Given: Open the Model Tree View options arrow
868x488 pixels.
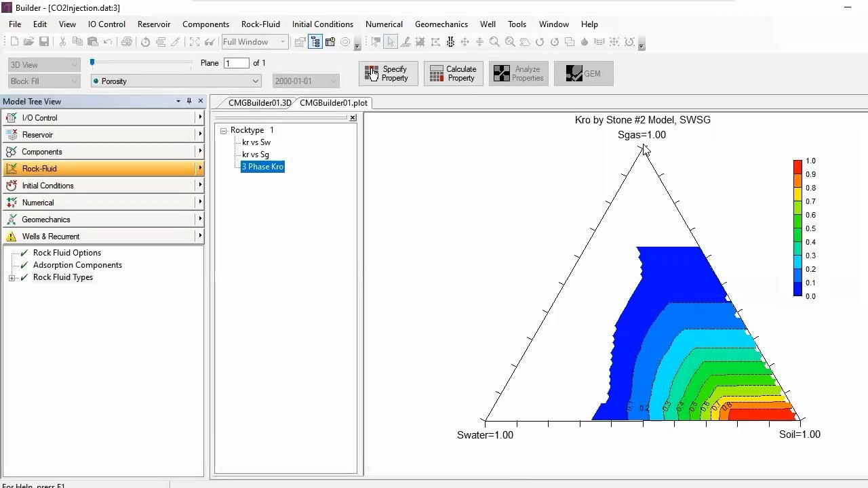Looking at the screenshot, I should [178, 101].
